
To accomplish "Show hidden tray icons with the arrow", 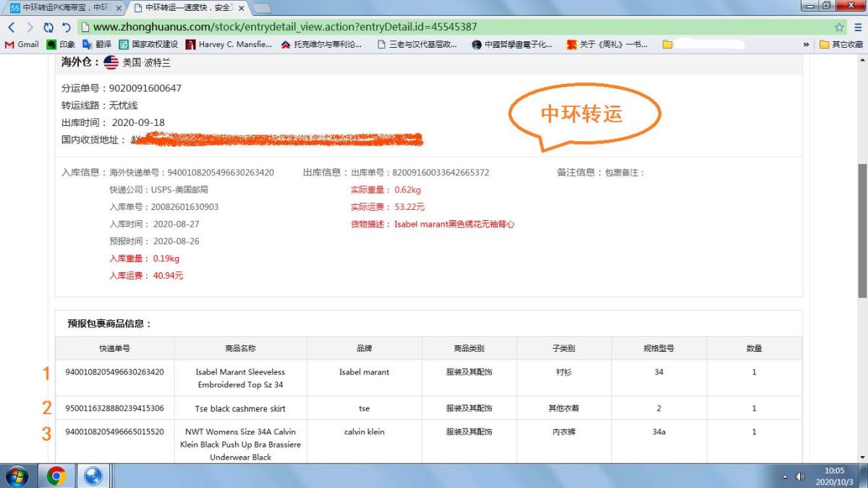I will [786, 476].
